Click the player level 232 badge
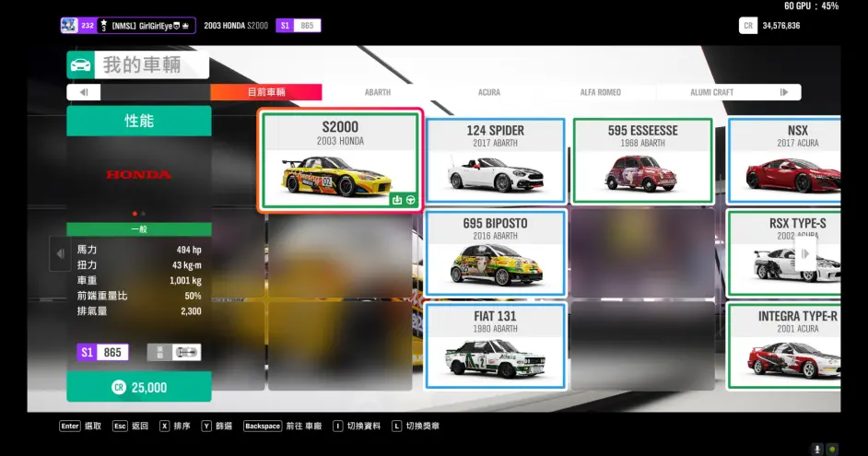Screen dimensions: 868x456 (88, 26)
